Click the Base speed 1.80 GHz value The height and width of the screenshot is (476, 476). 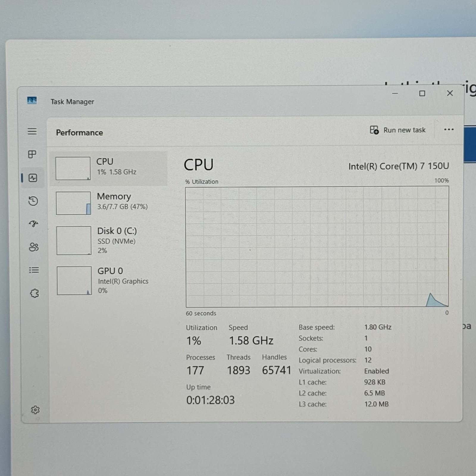coord(378,327)
